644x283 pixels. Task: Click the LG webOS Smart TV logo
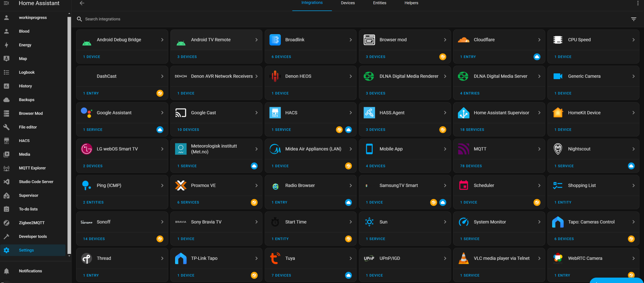point(87,149)
